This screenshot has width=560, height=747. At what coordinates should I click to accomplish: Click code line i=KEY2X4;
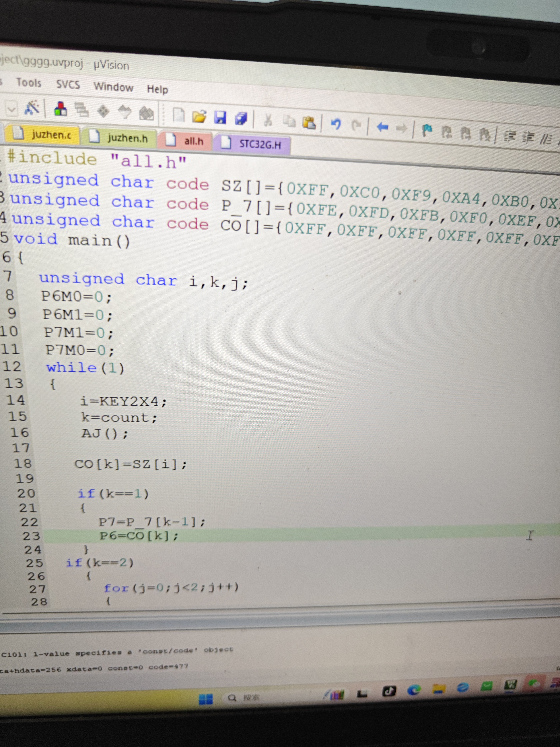coord(124,401)
